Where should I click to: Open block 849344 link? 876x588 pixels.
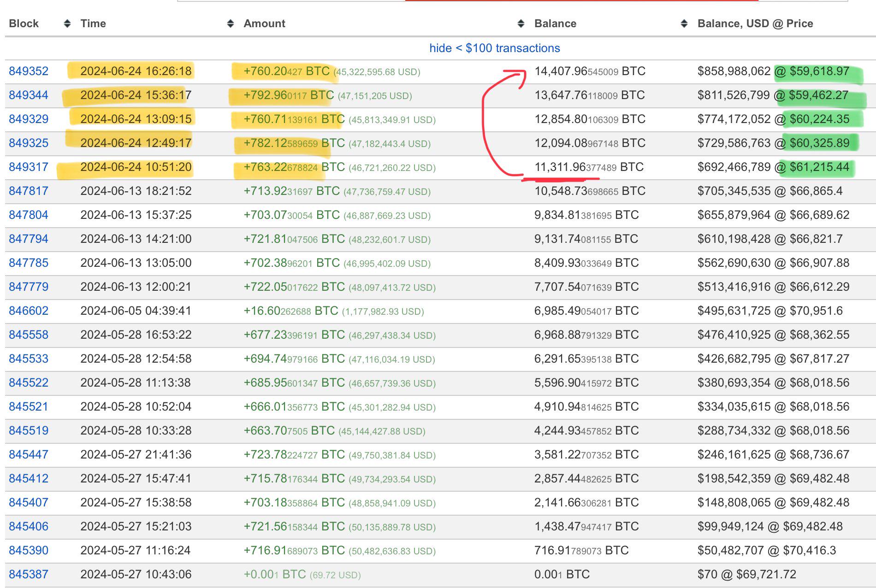[29, 95]
